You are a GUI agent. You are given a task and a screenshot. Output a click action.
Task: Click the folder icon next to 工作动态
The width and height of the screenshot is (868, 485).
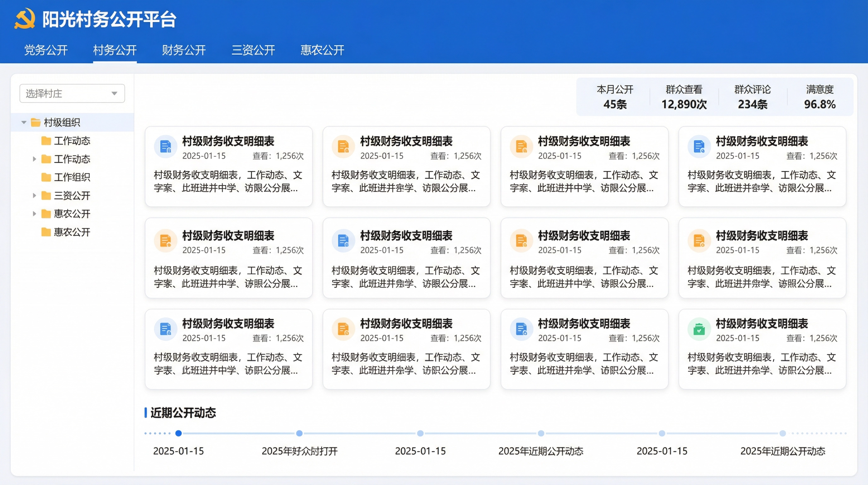(x=46, y=141)
